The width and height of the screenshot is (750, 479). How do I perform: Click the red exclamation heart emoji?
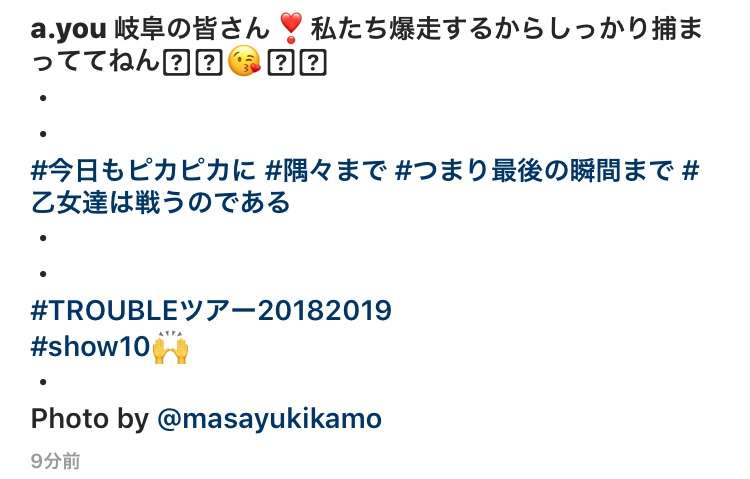tap(290, 28)
